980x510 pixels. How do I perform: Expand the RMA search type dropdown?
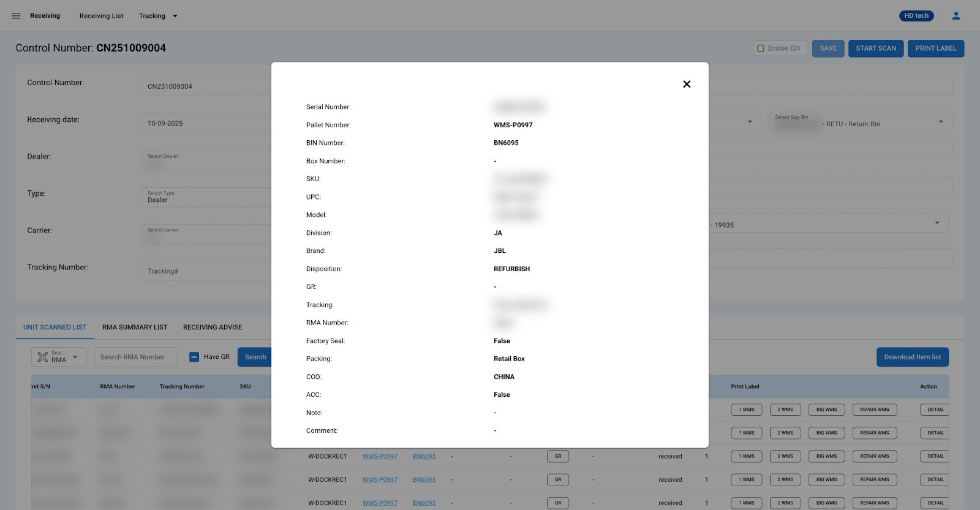pyautogui.click(x=75, y=357)
